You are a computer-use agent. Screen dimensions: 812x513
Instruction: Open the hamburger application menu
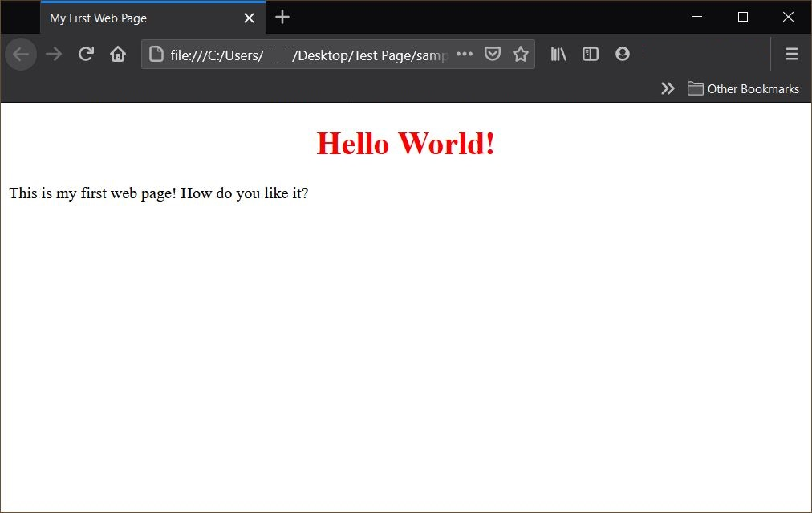point(791,55)
